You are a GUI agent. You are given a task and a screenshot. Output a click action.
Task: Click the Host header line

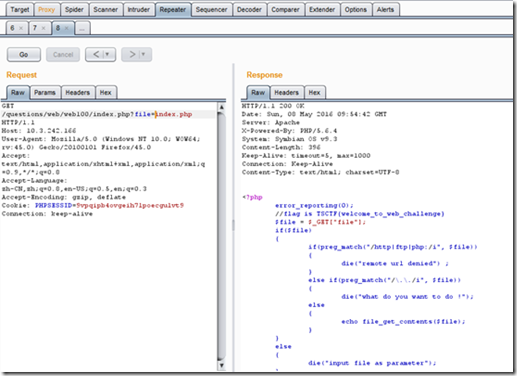39,131
